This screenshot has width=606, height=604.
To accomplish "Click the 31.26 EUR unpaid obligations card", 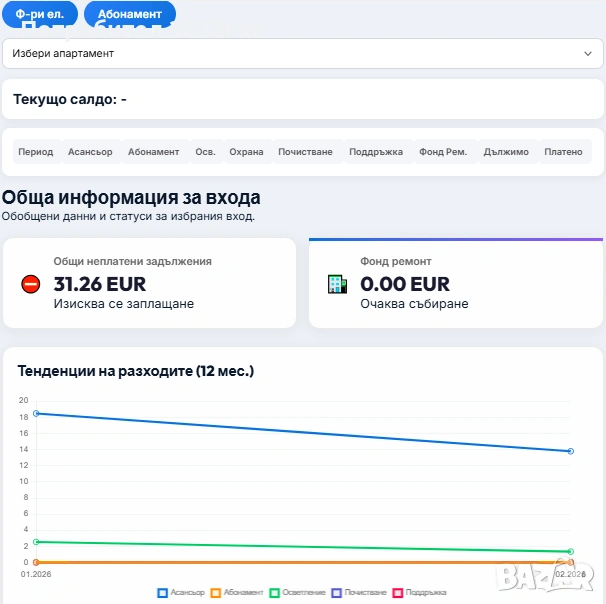I will pos(150,283).
